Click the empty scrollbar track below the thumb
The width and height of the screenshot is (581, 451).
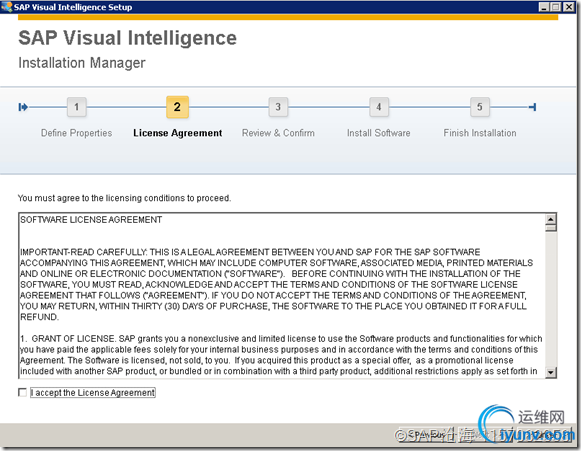click(x=551, y=299)
